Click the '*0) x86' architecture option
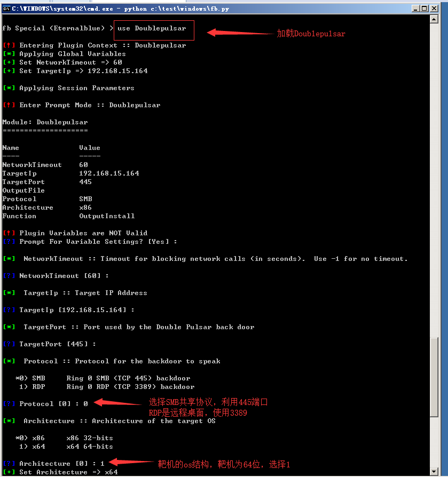This screenshot has width=448, height=477. pyautogui.click(x=64, y=438)
